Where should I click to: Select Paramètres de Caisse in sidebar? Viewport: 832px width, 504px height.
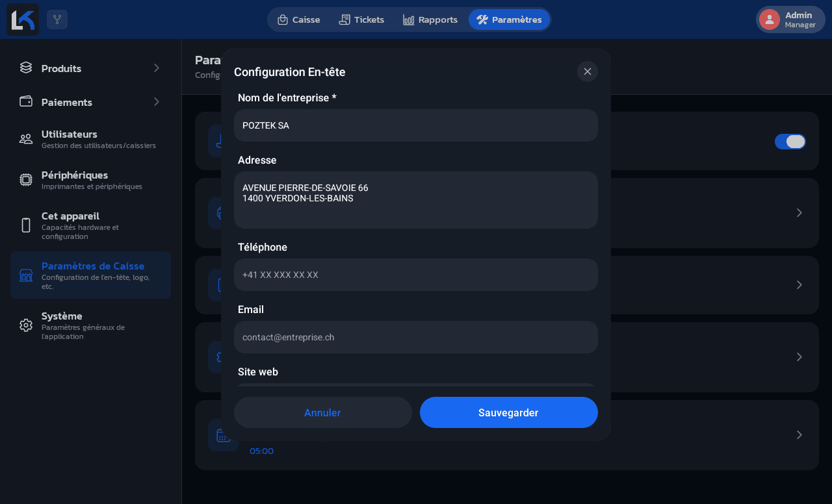pos(90,275)
